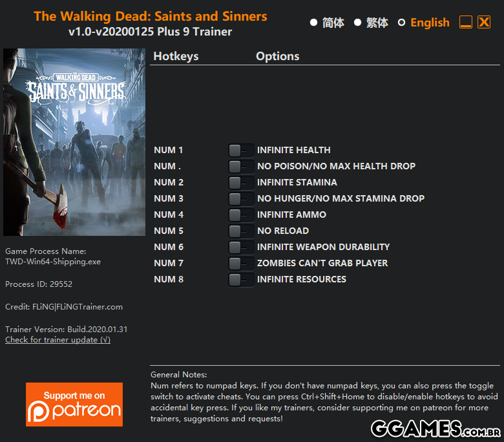Minimize the trainer window

[x=466, y=22]
